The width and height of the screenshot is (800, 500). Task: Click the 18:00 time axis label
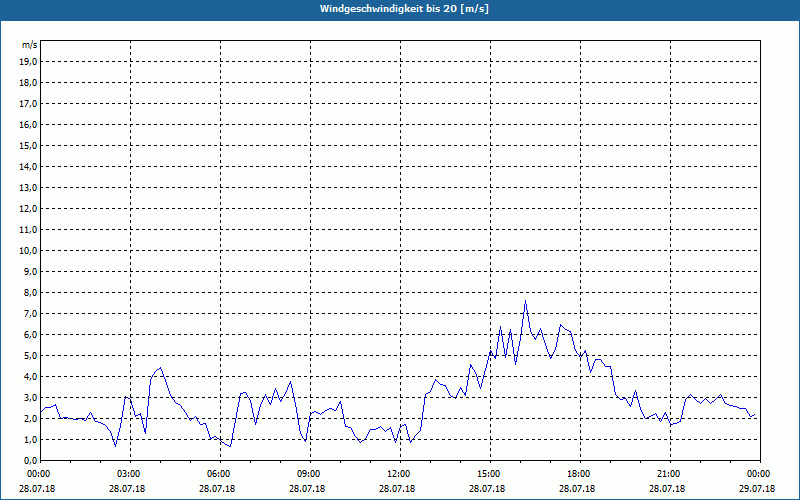click(x=580, y=474)
